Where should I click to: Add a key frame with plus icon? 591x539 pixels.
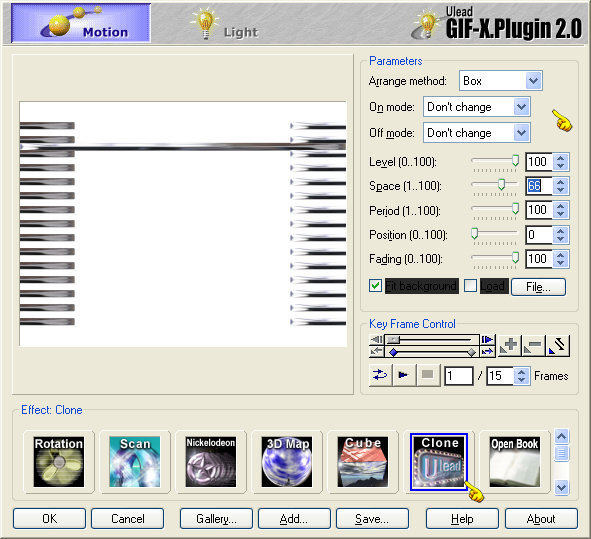(509, 346)
